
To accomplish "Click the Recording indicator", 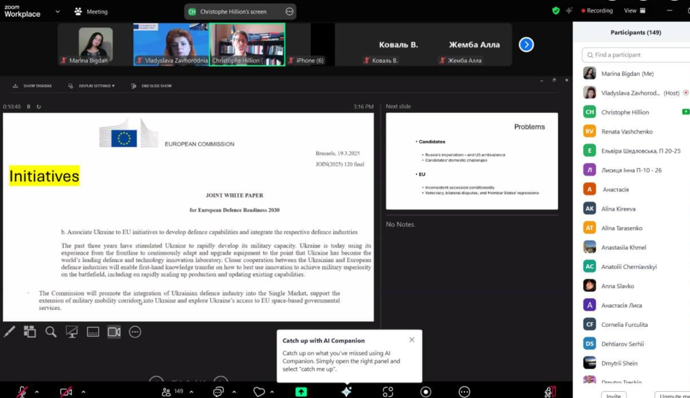I will point(597,11).
